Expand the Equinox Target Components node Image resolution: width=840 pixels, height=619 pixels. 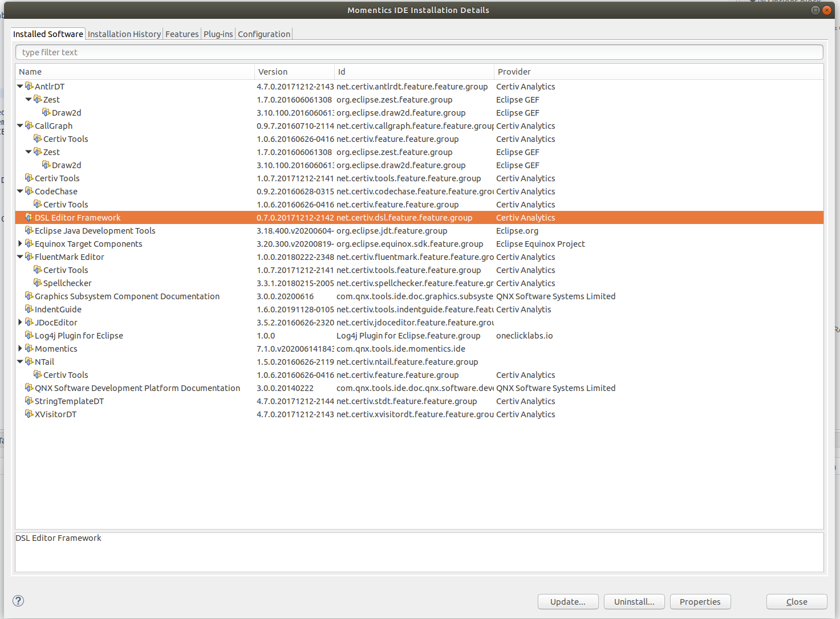20,243
